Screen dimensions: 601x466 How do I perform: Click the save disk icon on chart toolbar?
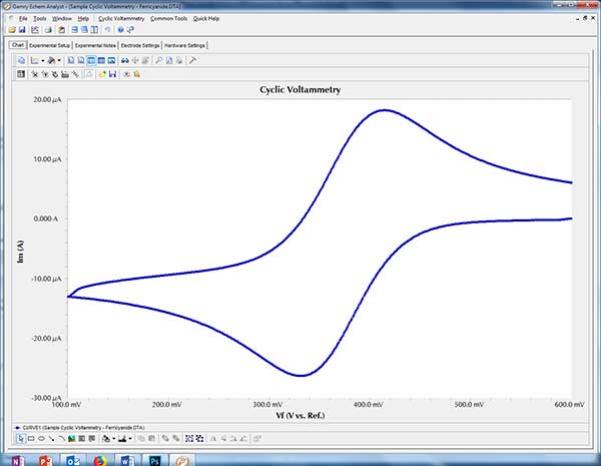(112, 74)
